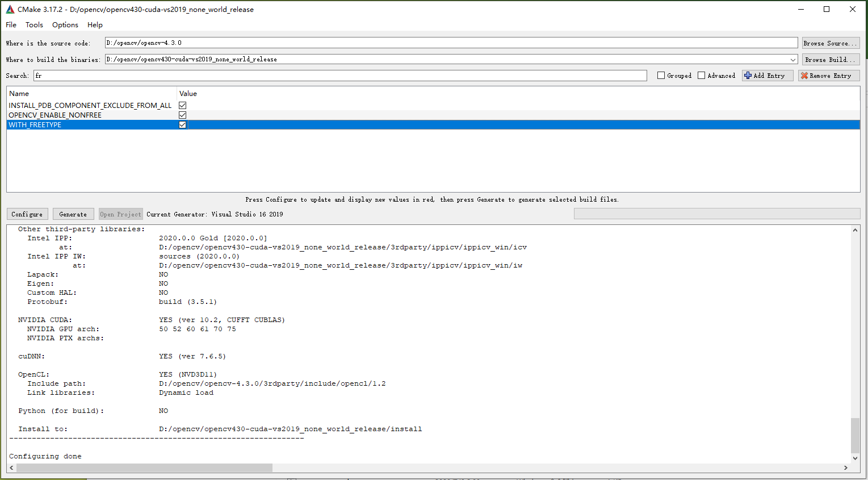This screenshot has width=868, height=480.
Task: Click Browse Source to choose source folder
Action: tap(830, 43)
